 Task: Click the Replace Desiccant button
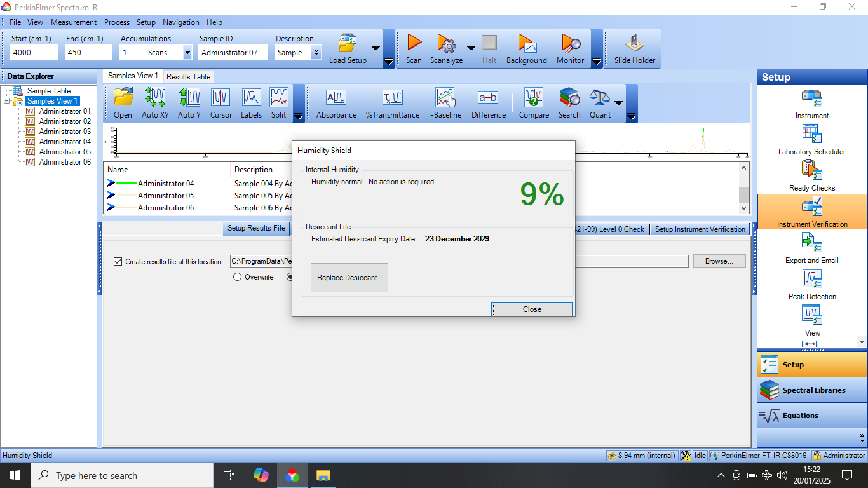coord(349,278)
